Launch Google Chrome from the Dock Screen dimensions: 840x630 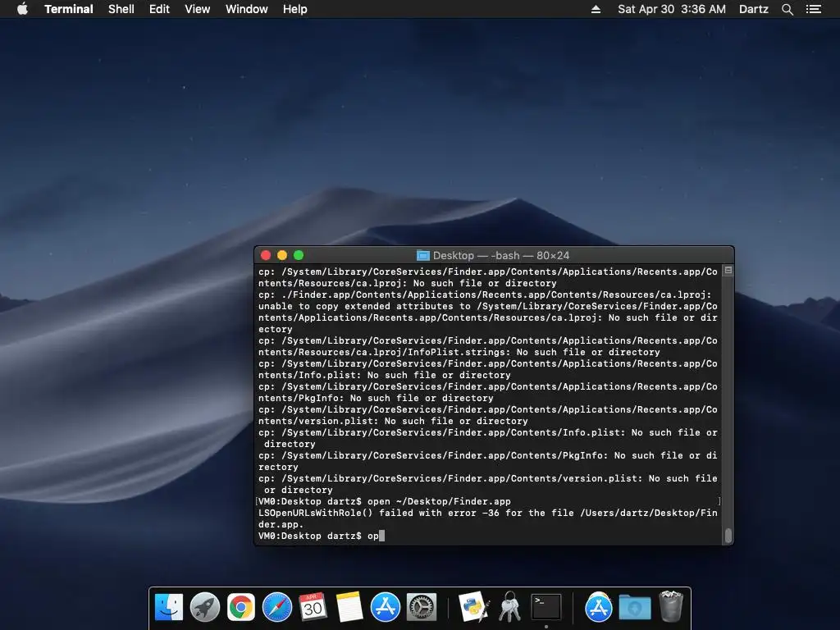pos(241,608)
